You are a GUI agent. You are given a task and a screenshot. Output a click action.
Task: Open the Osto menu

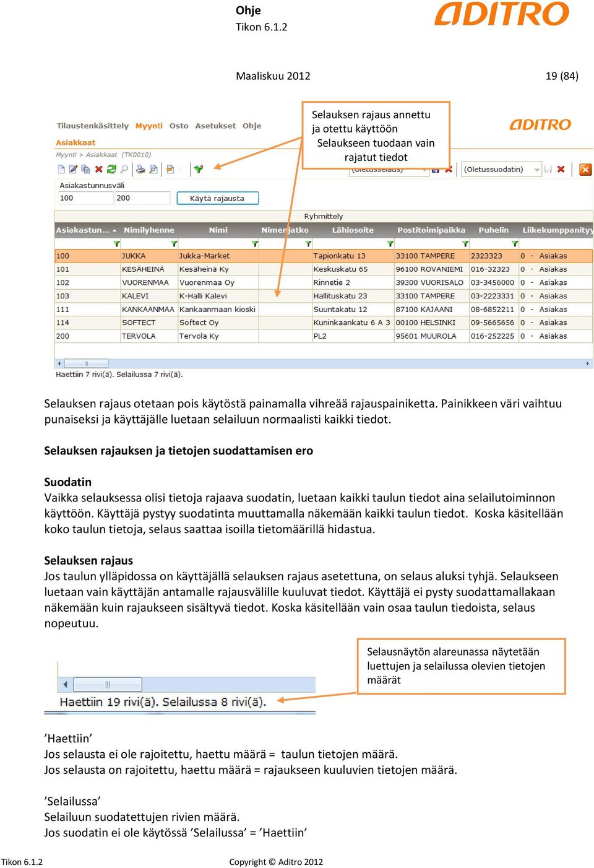click(179, 126)
